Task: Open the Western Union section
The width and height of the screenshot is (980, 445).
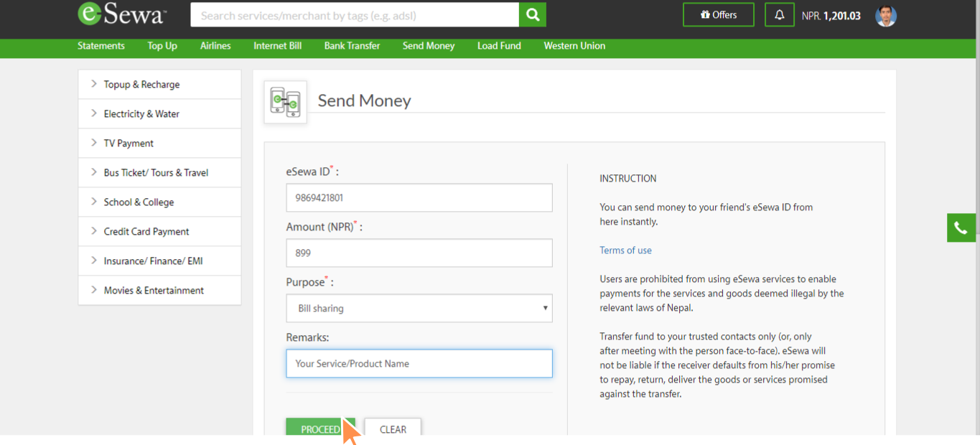Action: tap(574, 46)
